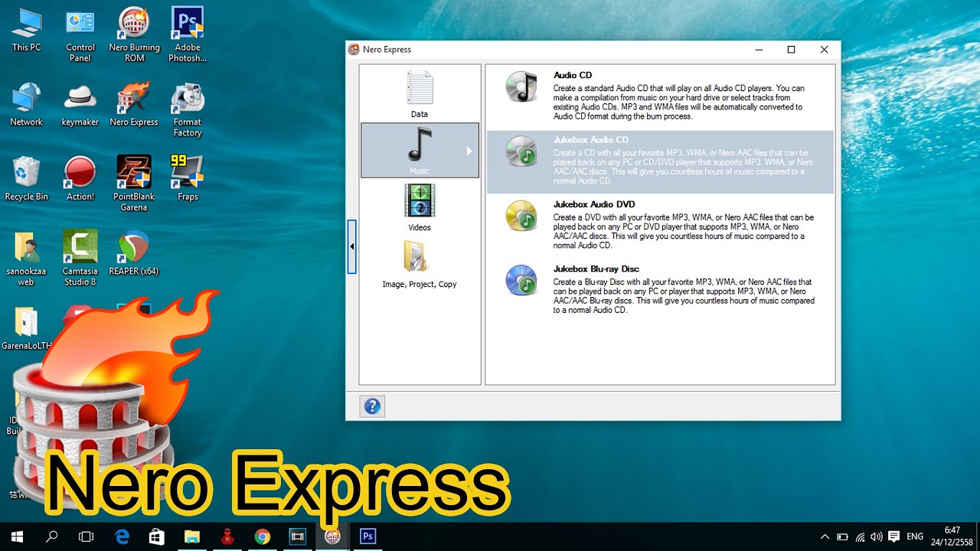Image resolution: width=980 pixels, height=551 pixels.
Task: Choose Image, Project, Copy category
Action: [420, 264]
